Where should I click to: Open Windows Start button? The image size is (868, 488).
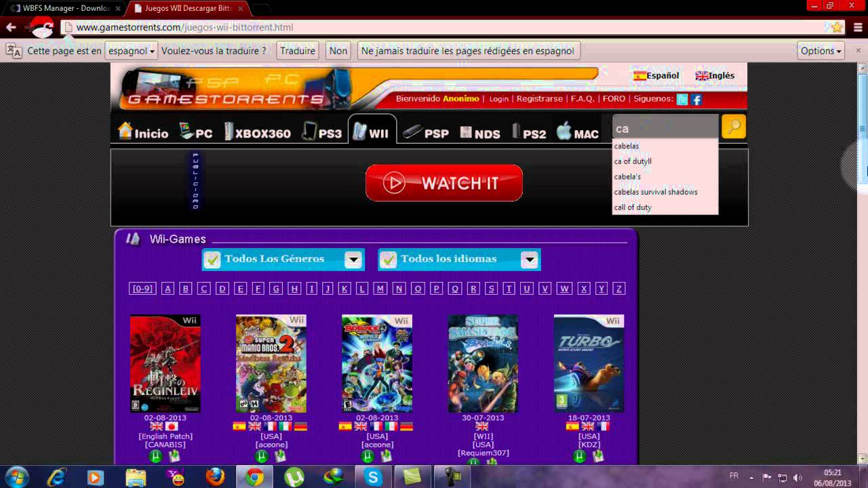point(16,476)
